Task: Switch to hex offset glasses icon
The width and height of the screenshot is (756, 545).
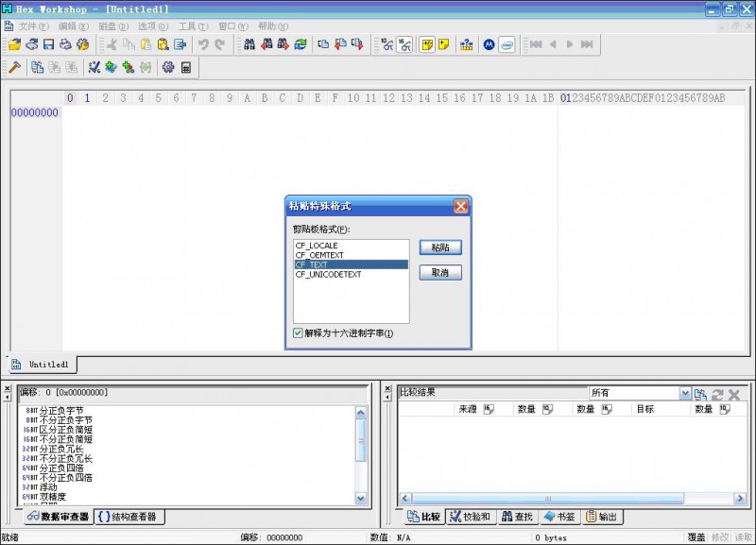Action: tap(404, 44)
